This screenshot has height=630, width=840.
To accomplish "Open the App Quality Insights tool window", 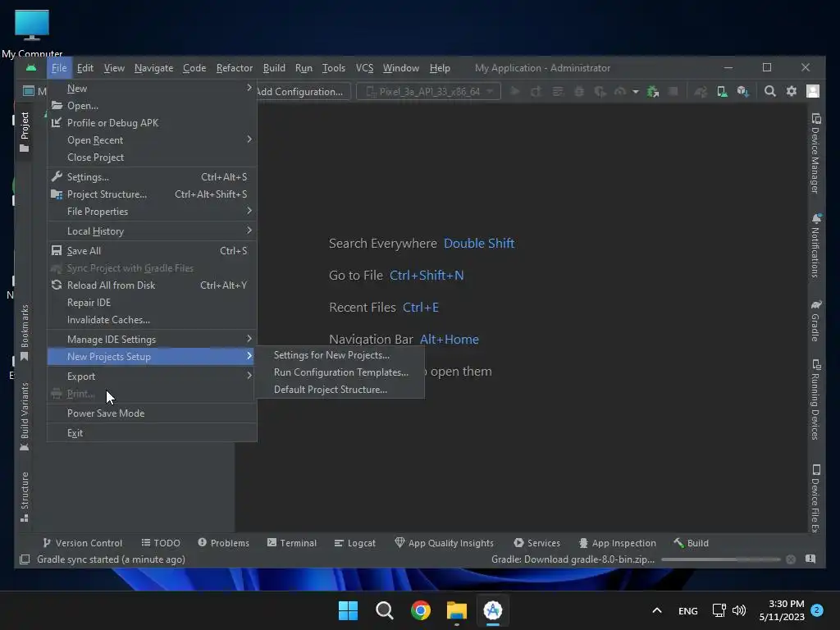I will [x=444, y=543].
